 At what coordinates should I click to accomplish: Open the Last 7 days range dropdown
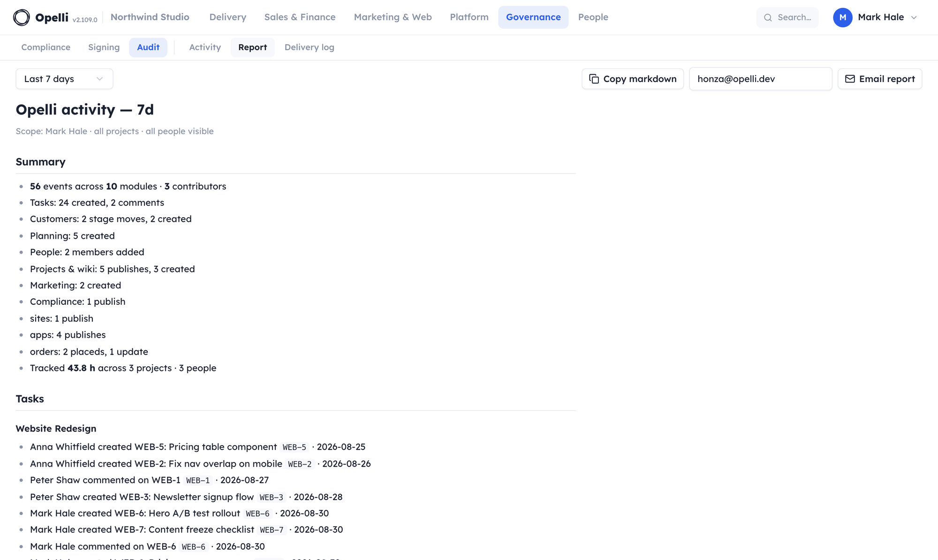(64, 79)
